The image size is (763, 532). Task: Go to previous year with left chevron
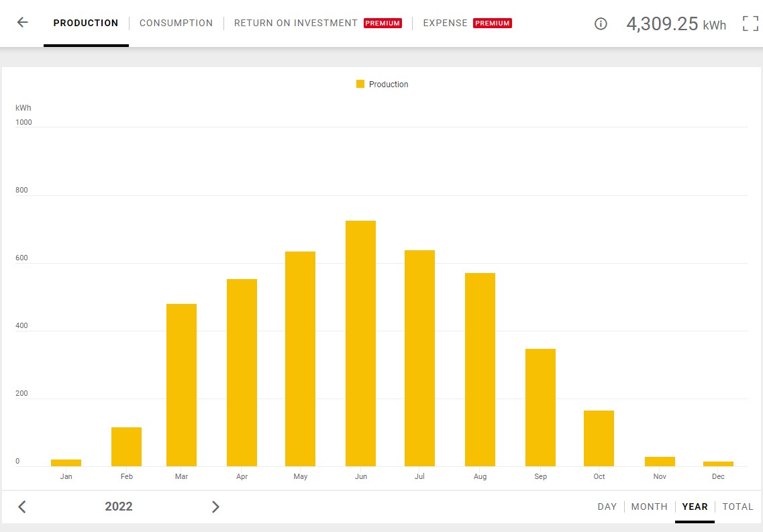pos(22,507)
